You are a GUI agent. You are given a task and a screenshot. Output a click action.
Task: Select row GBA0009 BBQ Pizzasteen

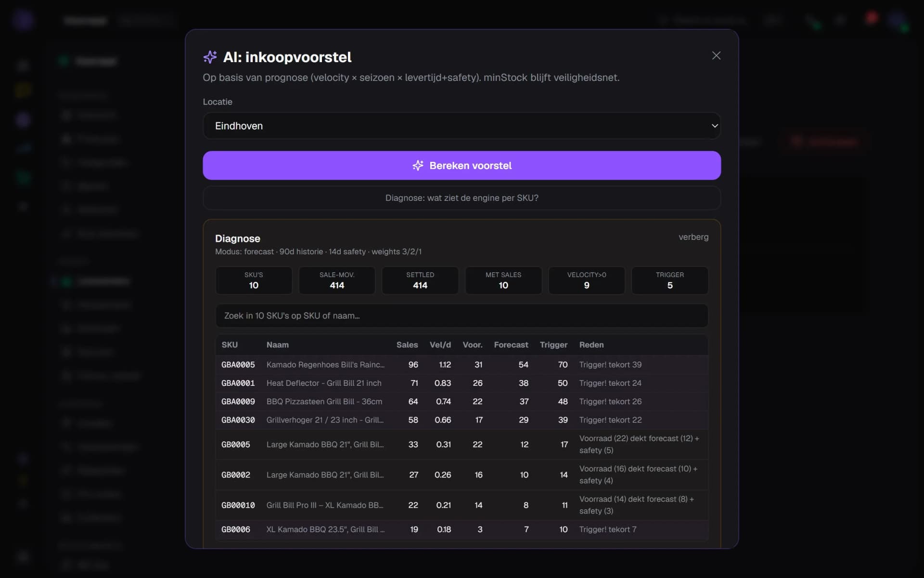click(462, 401)
